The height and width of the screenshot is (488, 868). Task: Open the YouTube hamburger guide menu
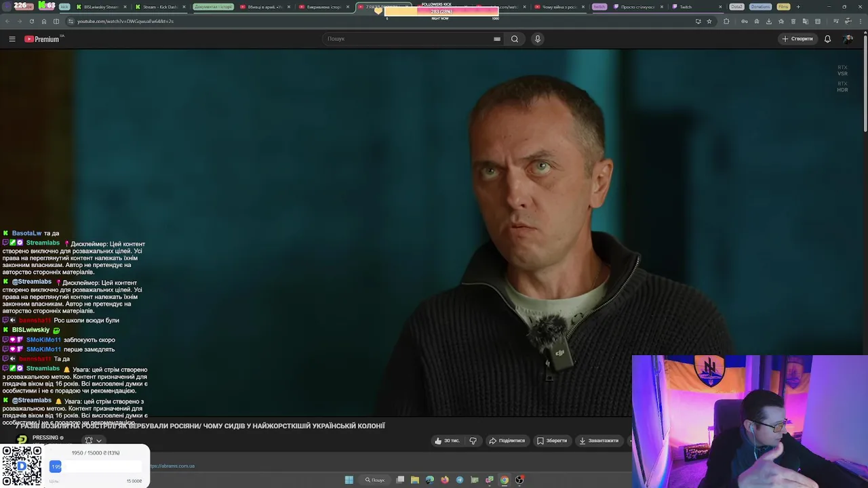(x=12, y=39)
